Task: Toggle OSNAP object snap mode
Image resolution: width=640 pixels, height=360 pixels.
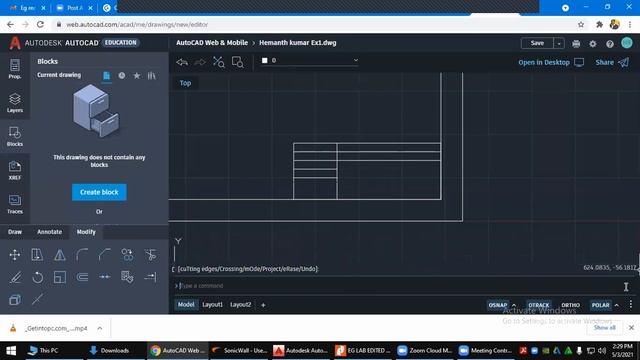Action: [x=498, y=305]
